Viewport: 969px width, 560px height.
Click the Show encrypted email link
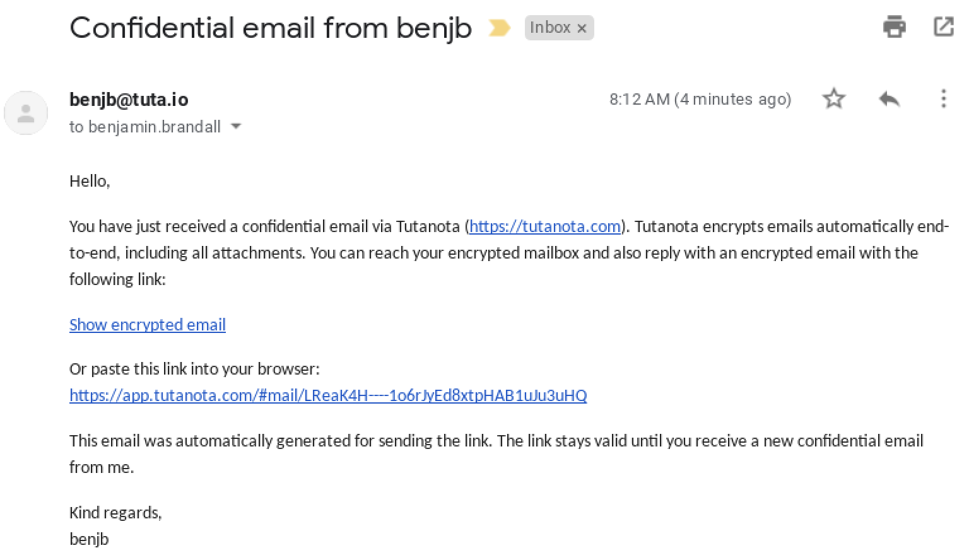click(148, 325)
